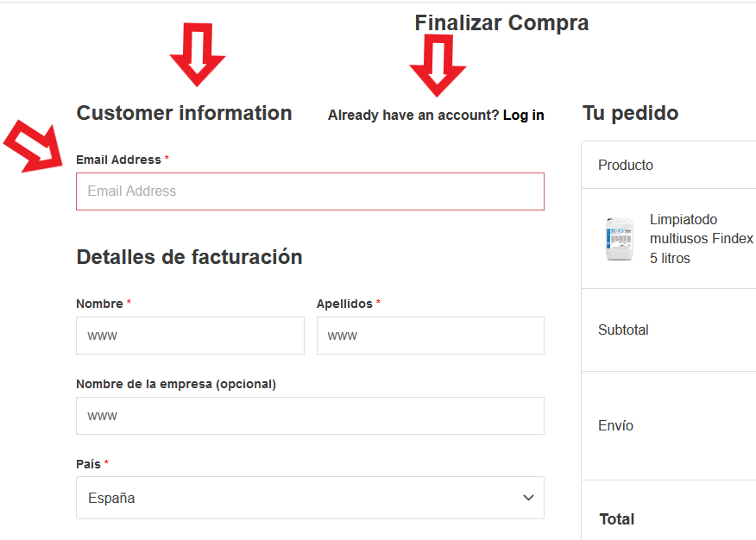Click the Nombre de la empresa (opcional) label
The height and width of the screenshot is (540, 756).
[x=176, y=384]
